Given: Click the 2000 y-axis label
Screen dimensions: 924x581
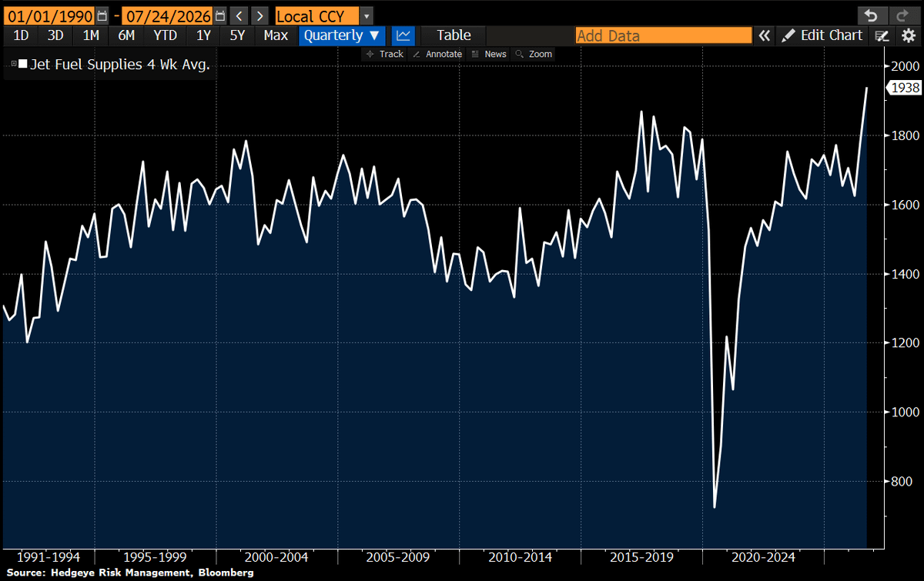Looking at the screenshot, I should point(907,66).
